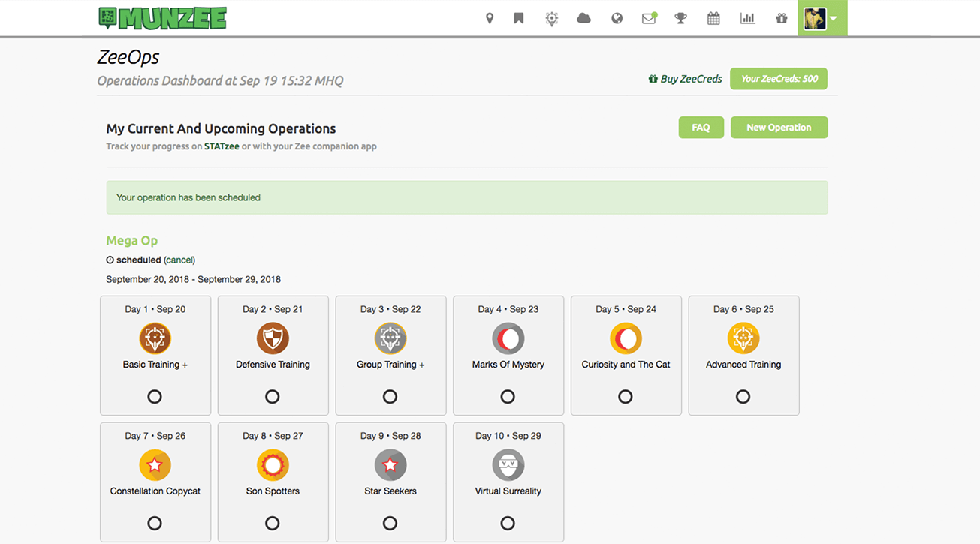The width and height of the screenshot is (980, 544).
Task: Click the FAQ button
Action: [x=701, y=128]
